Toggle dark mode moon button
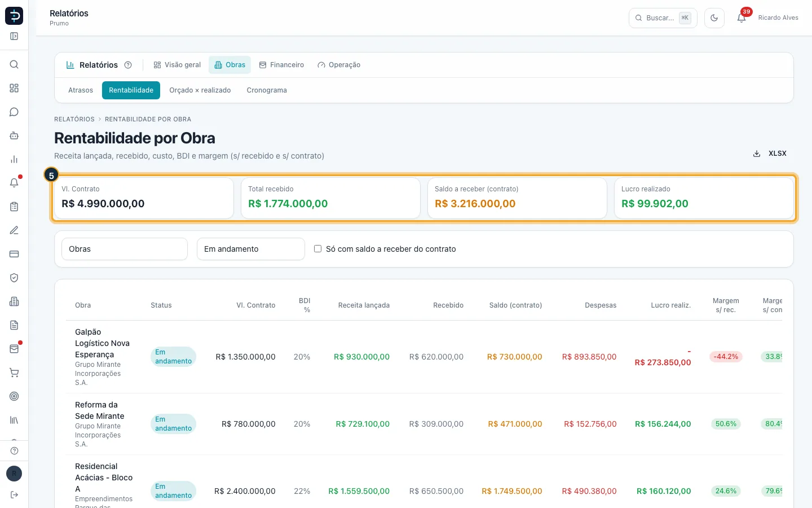The image size is (812, 508). [x=714, y=18]
